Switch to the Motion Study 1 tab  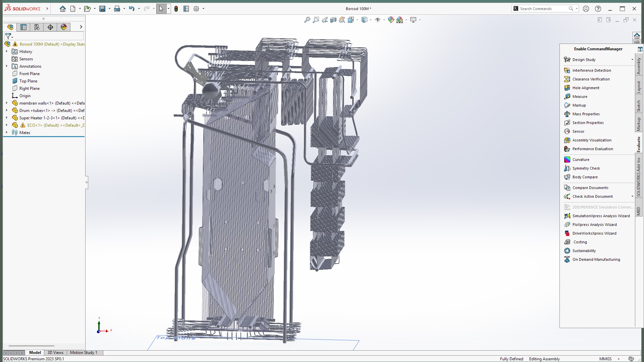84,353
